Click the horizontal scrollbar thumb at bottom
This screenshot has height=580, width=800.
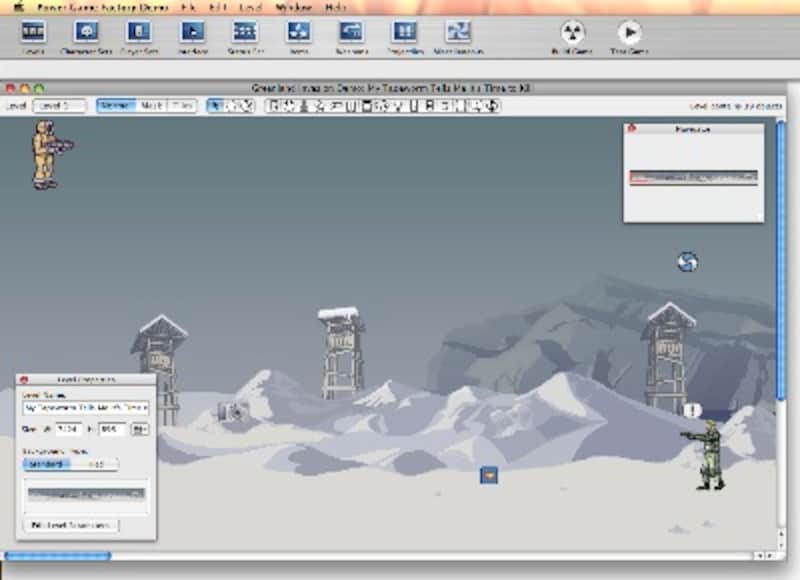(x=58, y=556)
